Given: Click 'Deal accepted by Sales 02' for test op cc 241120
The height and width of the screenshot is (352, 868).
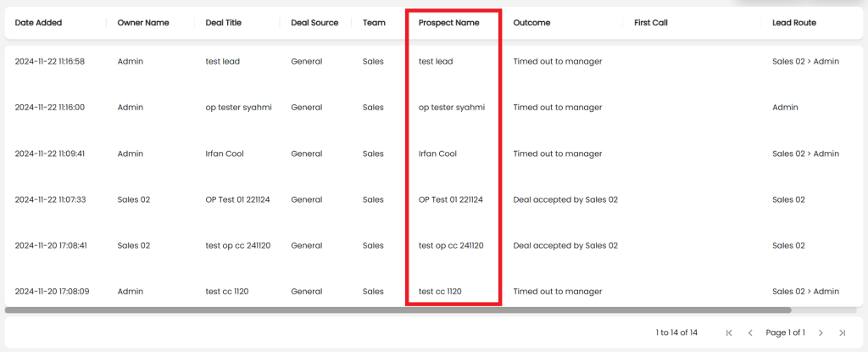Looking at the screenshot, I should 565,245.
